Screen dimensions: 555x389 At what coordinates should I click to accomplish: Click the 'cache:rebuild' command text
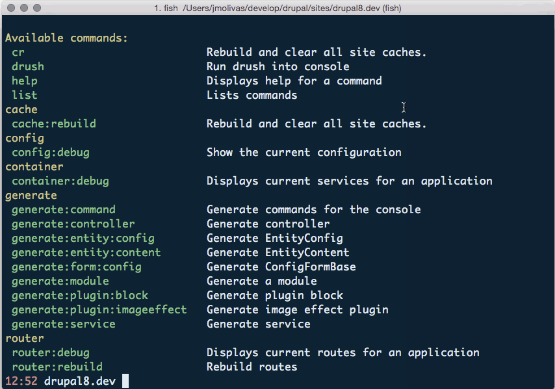tap(54, 124)
